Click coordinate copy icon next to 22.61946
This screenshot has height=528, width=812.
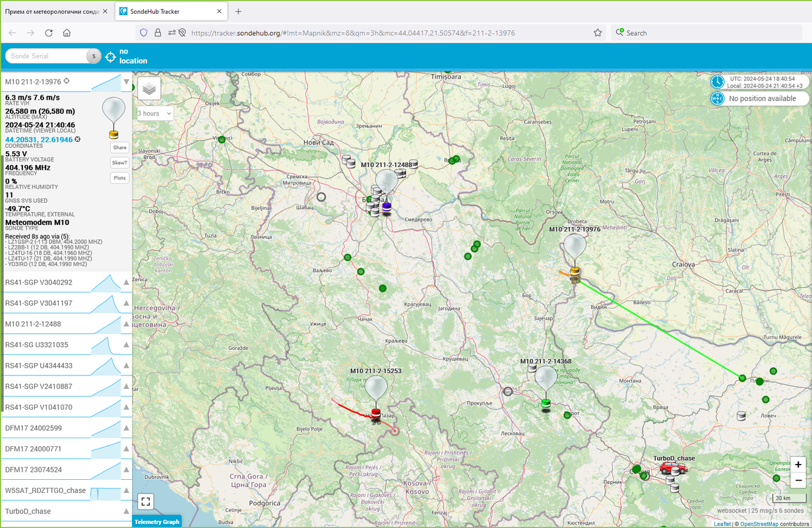[x=78, y=139]
